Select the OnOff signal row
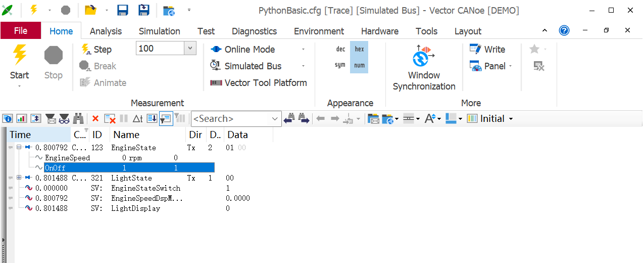This screenshot has height=263, width=644. click(x=129, y=168)
